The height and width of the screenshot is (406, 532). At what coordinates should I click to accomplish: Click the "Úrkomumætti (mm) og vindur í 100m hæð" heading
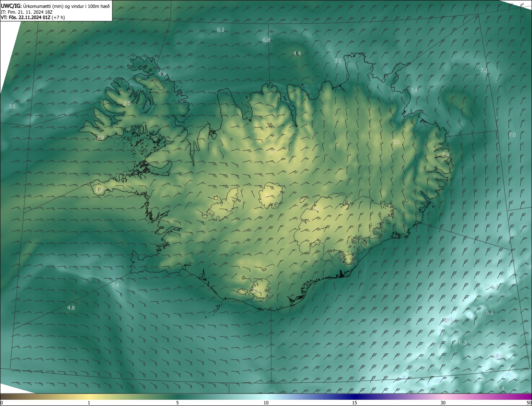tap(66, 5)
